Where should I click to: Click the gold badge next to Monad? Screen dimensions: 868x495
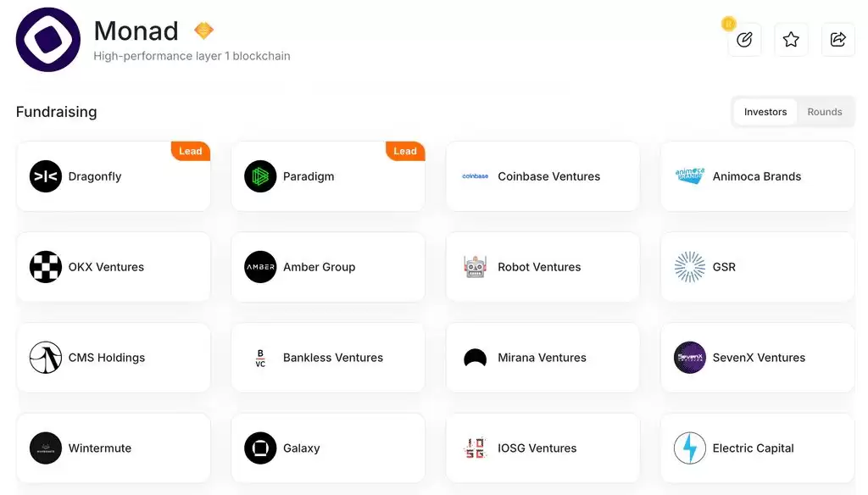[203, 31]
